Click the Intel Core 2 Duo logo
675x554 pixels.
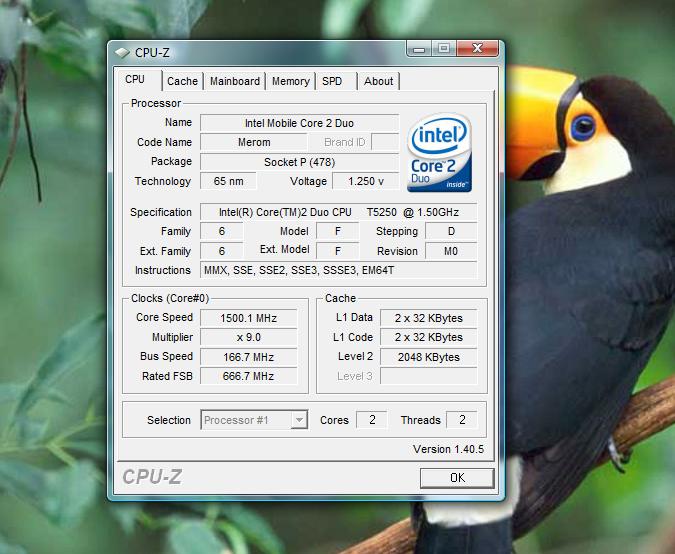pos(440,152)
